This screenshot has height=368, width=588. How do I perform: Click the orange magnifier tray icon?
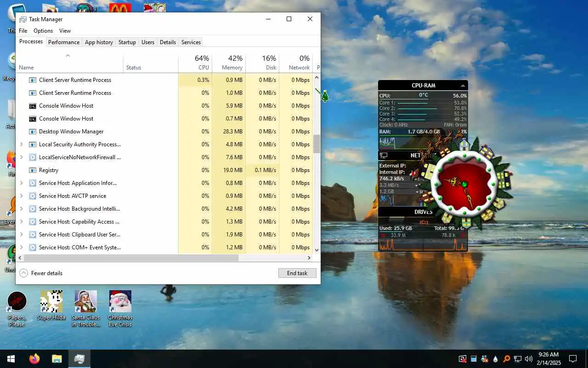506,359
